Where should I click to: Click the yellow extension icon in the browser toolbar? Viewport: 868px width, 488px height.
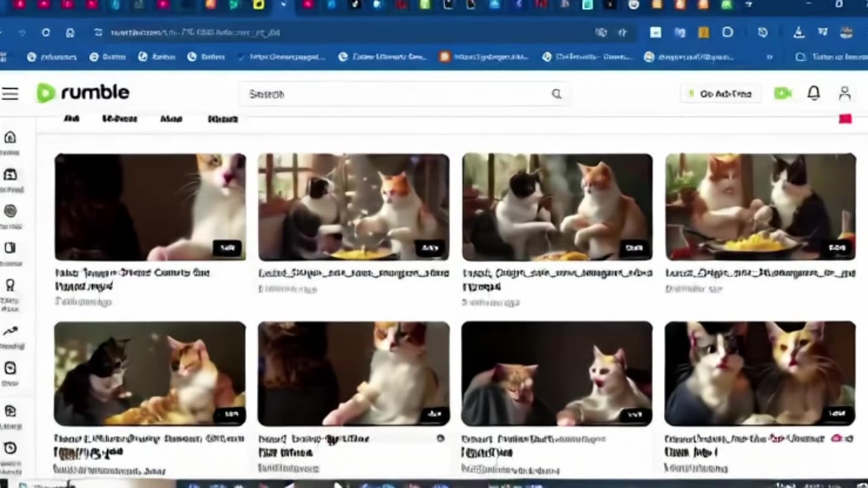pyautogui.click(x=704, y=33)
